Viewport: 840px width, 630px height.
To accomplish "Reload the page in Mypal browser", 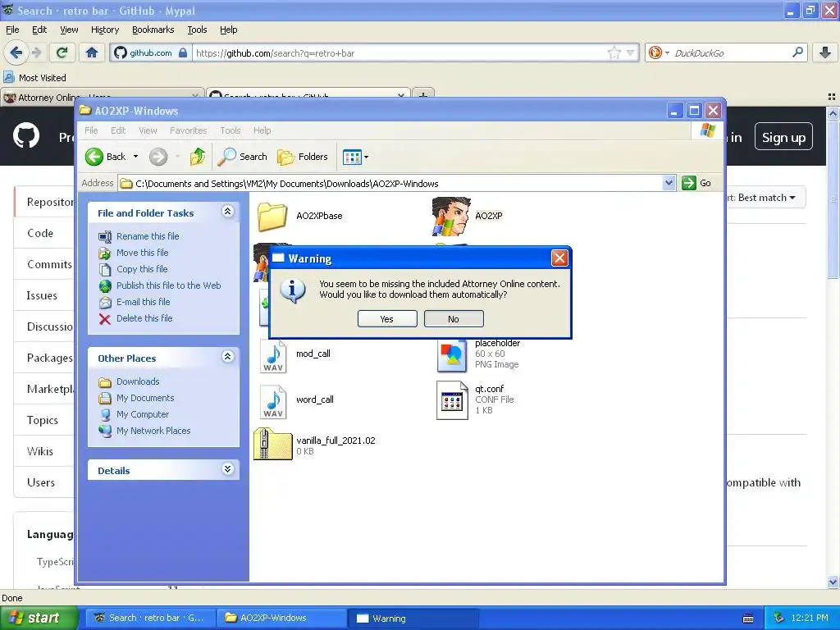I will click(x=62, y=52).
